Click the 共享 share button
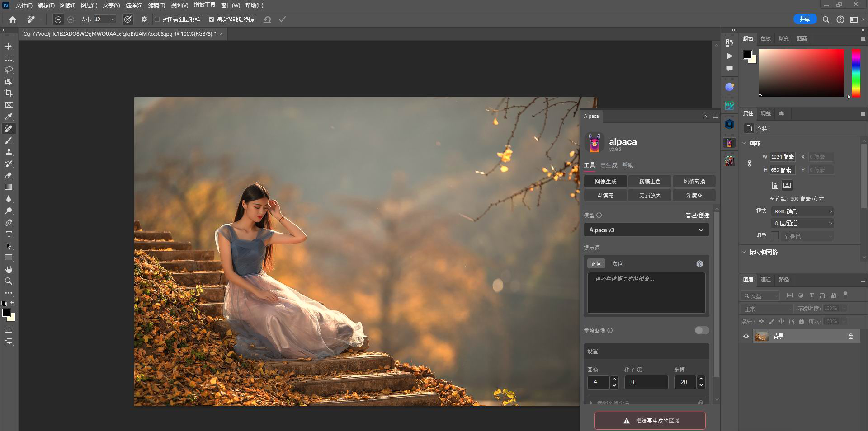Viewport: 868px width, 431px height. click(805, 19)
